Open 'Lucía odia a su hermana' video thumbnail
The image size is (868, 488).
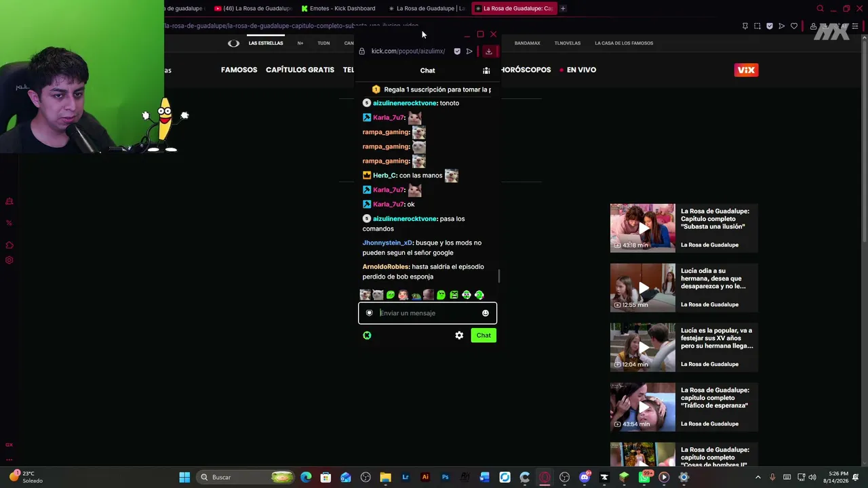tap(643, 288)
